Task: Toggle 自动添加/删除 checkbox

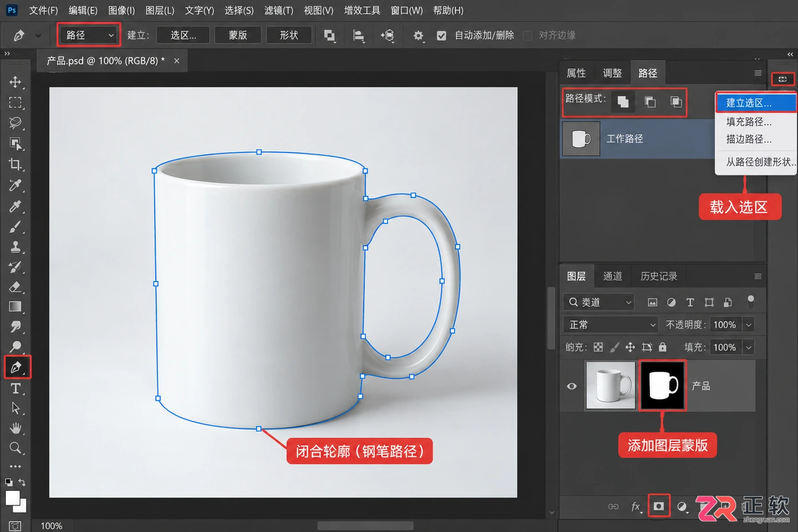Action: 442,36
